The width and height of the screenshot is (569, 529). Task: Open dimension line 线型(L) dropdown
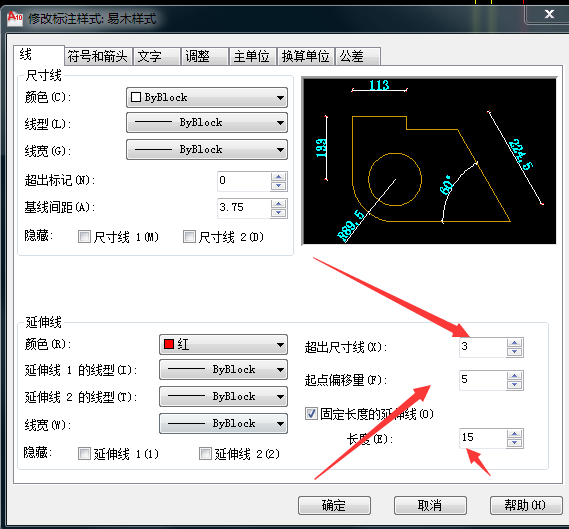click(x=207, y=123)
